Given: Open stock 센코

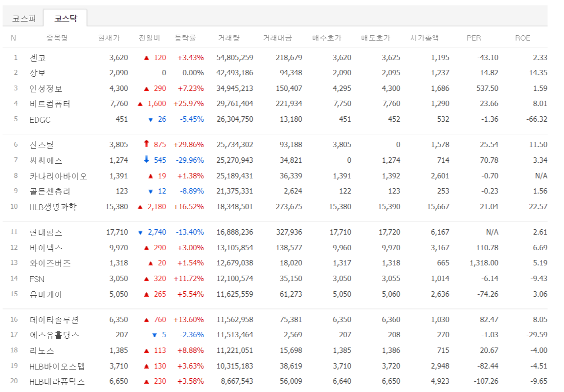Looking at the screenshot, I should (37, 58).
